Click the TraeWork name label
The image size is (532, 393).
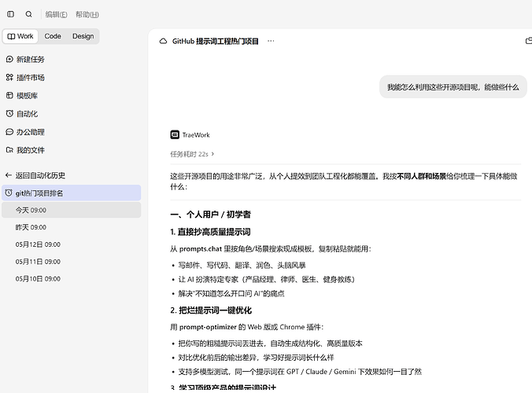click(x=196, y=135)
